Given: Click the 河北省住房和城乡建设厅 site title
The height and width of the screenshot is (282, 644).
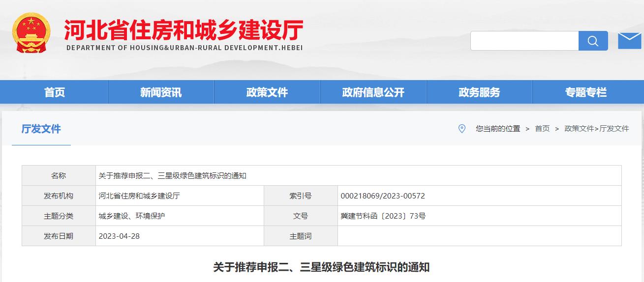Looking at the screenshot, I should point(184,30).
